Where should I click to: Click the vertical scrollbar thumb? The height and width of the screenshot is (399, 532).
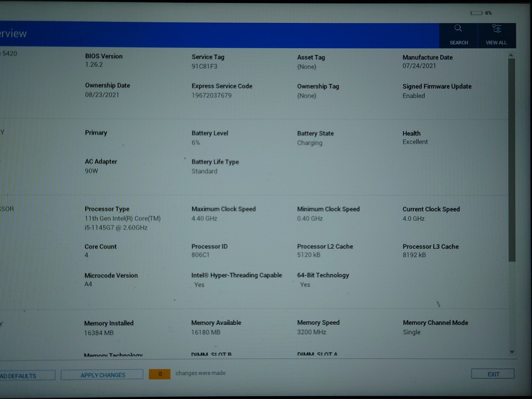[512, 160]
